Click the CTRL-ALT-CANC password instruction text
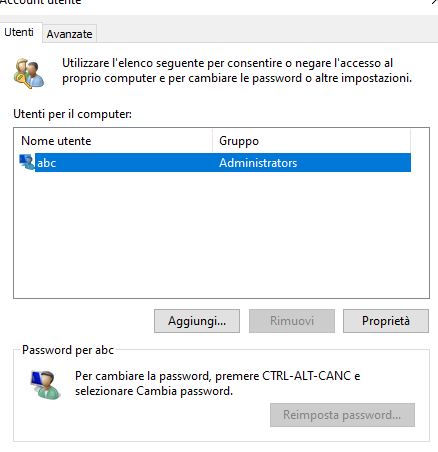Image resolution: width=438 pixels, height=452 pixels. [x=217, y=383]
